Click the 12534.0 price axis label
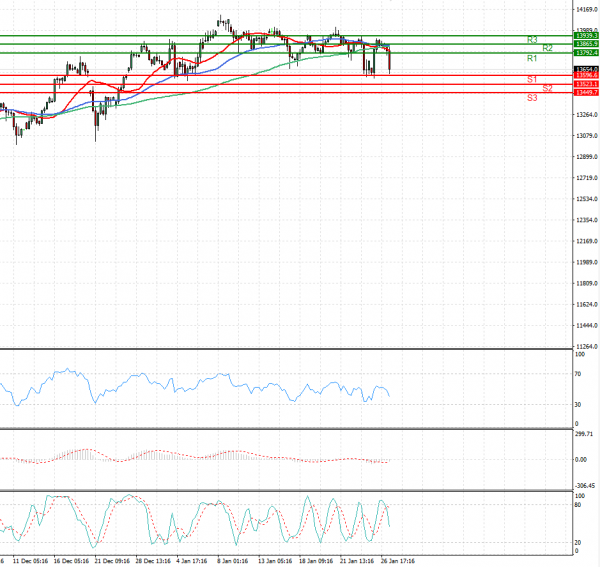 tap(587, 199)
